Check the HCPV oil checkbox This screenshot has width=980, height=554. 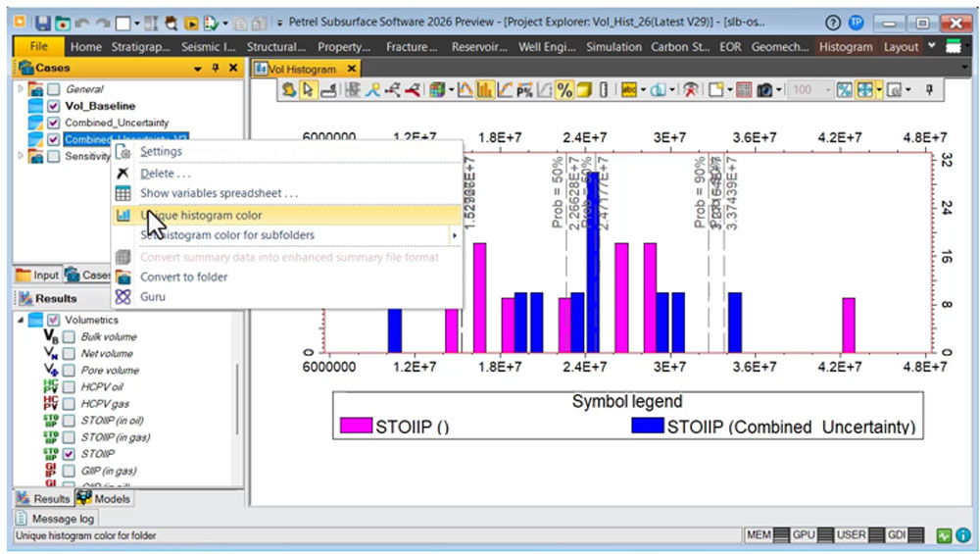coord(70,387)
